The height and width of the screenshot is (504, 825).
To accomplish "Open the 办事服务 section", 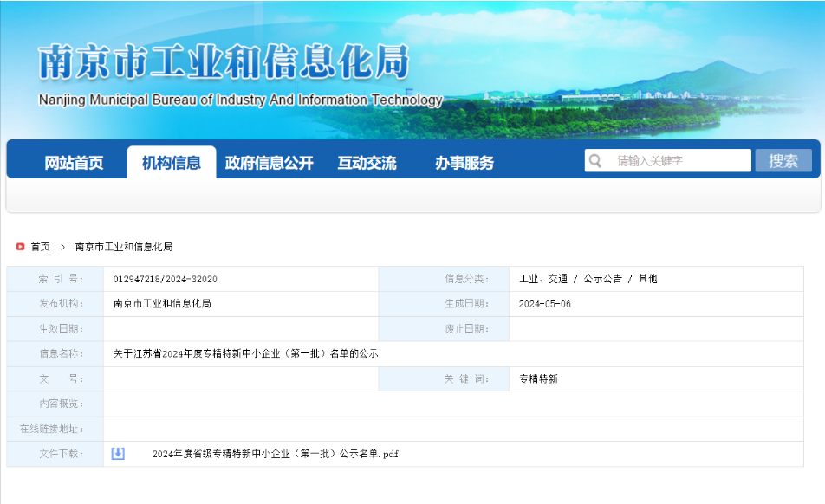I will click(464, 160).
